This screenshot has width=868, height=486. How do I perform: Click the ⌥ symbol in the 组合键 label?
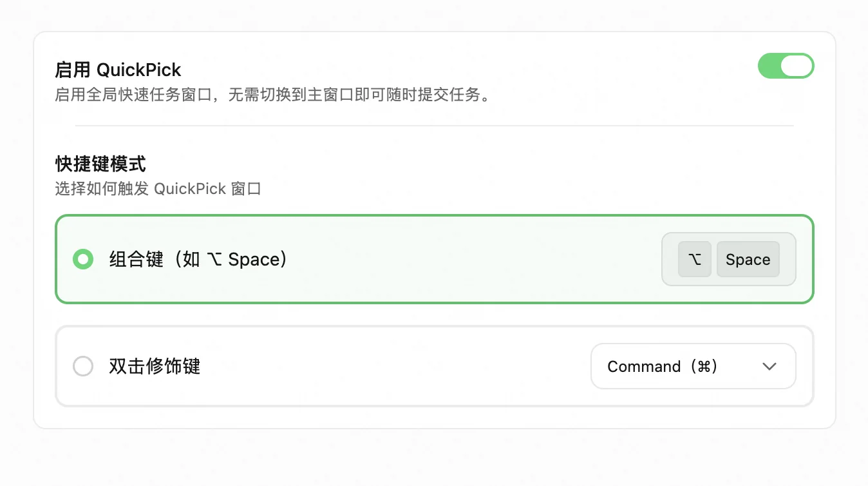tap(214, 260)
